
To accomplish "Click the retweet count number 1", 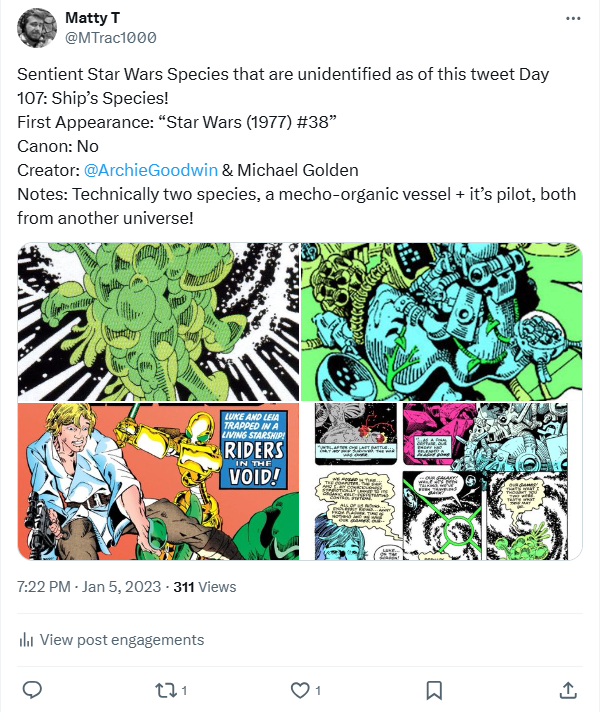I will (x=184, y=690).
